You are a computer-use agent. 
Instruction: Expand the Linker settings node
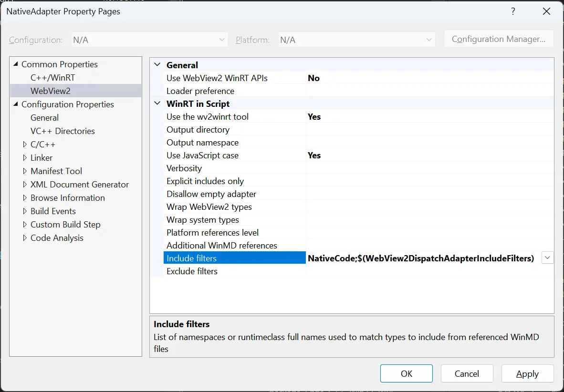pyautogui.click(x=24, y=157)
